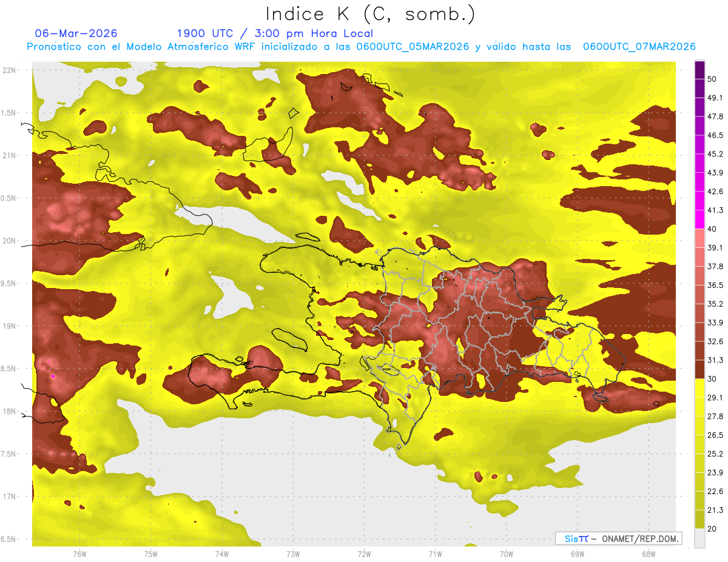Screen dimensions: 728x562
Task: Click the '22N' latitude axis label
Action: pos(10,70)
